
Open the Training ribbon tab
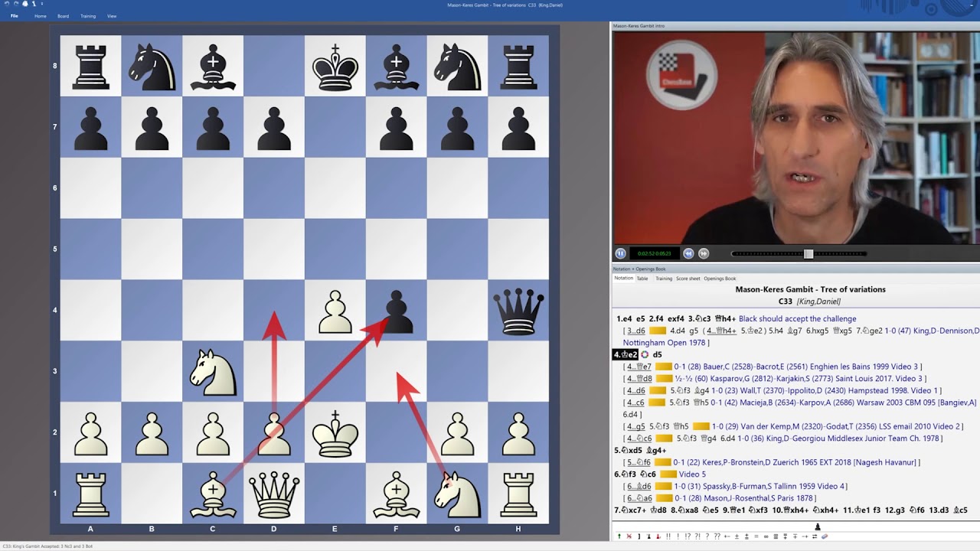click(88, 16)
